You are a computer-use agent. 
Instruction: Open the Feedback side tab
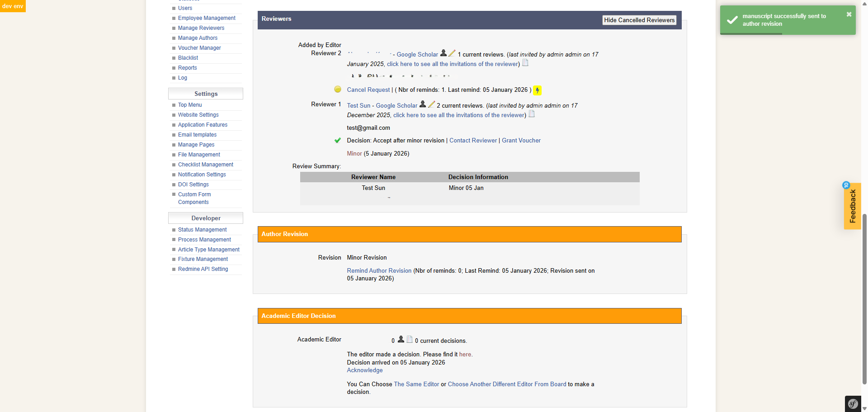(x=852, y=206)
